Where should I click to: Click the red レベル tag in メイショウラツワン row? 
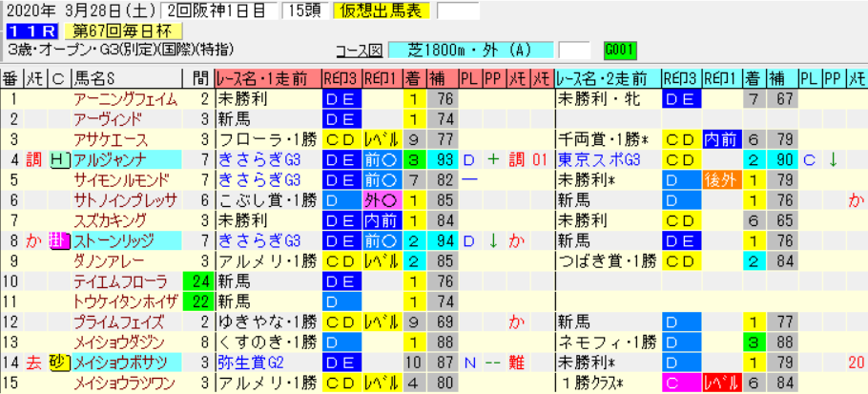coord(722,383)
